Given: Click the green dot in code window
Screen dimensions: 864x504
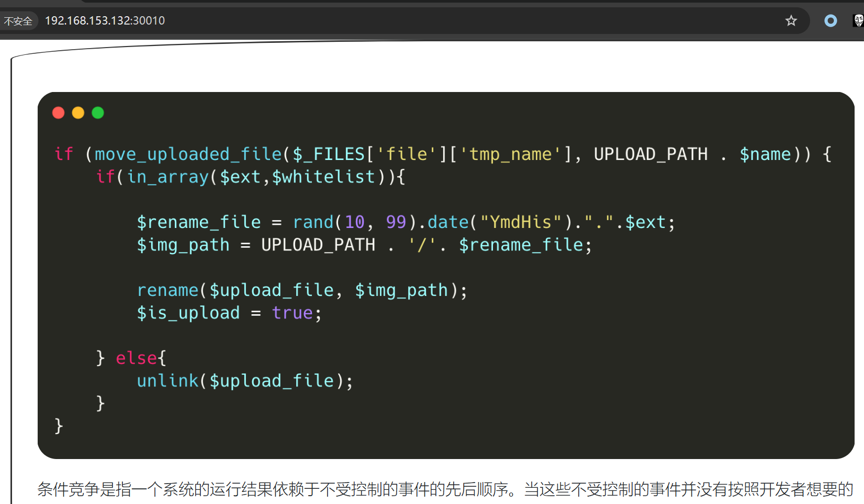Looking at the screenshot, I should point(98,112).
